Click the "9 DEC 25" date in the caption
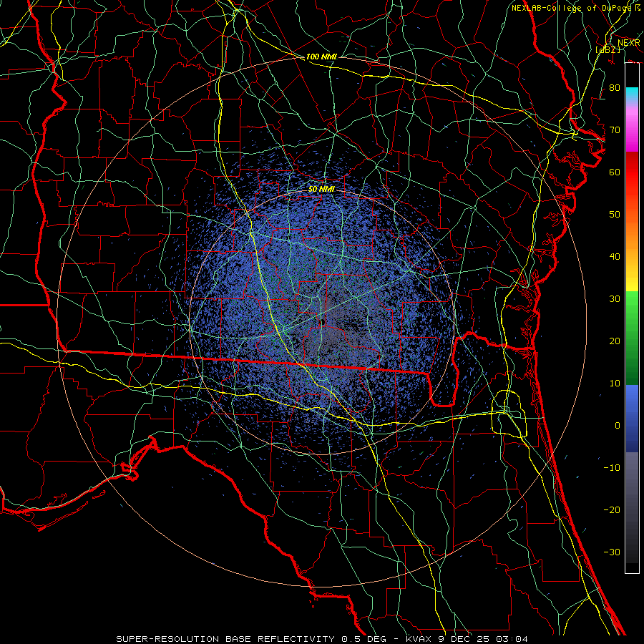Image resolution: width=644 pixels, height=644 pixels. pos(464,639)
